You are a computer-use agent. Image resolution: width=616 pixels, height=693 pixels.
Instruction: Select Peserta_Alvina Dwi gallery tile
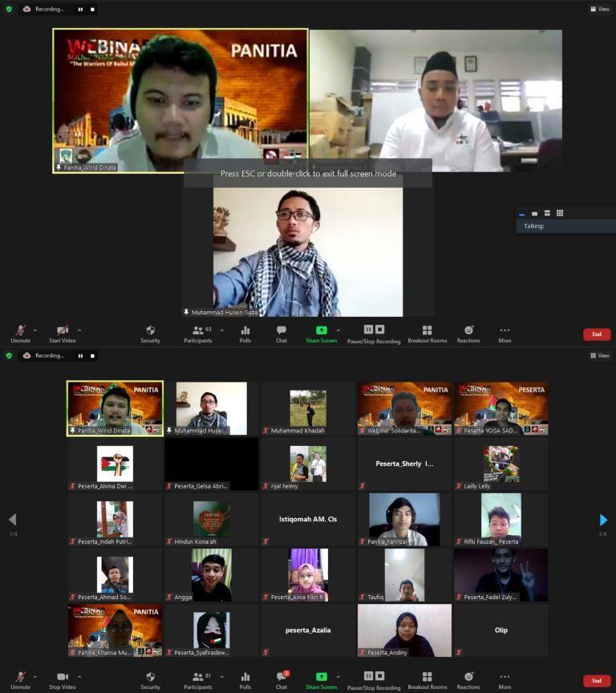[115, 464]
